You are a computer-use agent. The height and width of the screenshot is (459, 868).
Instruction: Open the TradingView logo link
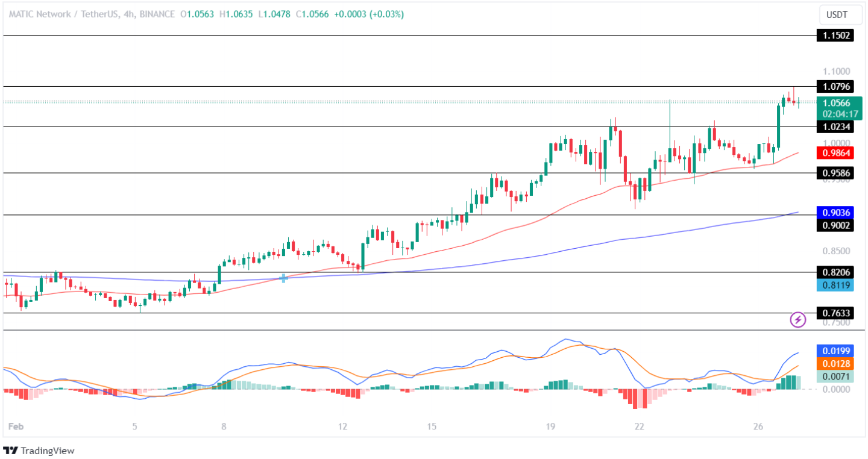tap(39, 451)
